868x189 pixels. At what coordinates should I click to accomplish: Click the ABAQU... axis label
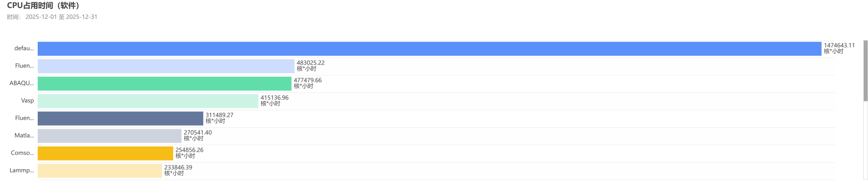22,83
